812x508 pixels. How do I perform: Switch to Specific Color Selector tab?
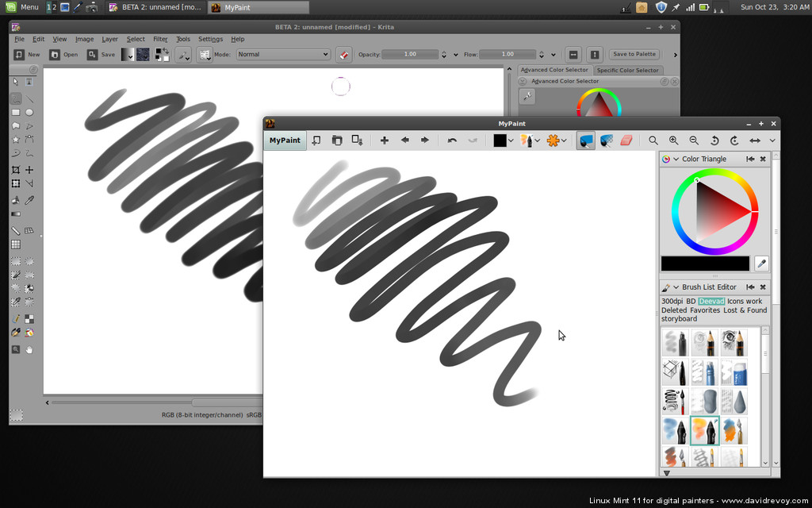pos(628,70)
